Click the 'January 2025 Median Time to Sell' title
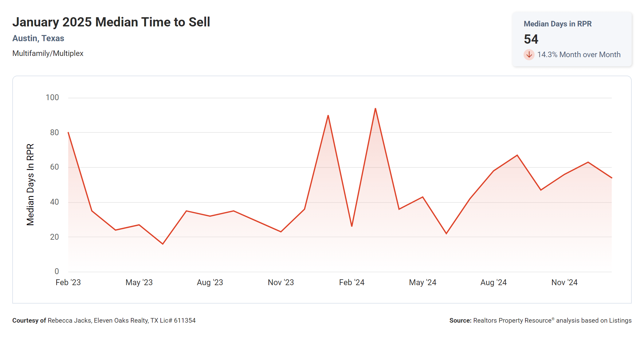Viewport: 644px width, 338px height. tap(111, 22)
